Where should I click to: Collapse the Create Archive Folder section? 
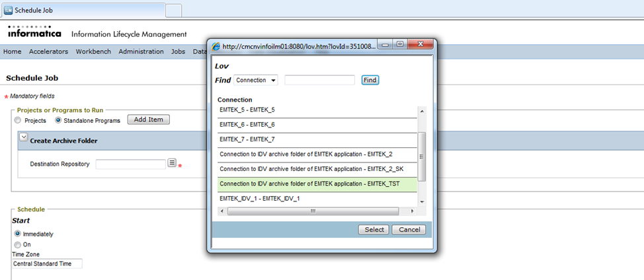pyautogui.click(x=24, y=138)
